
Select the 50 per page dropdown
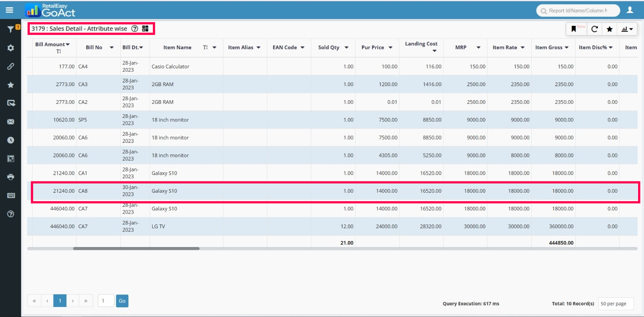pyautogui.click(x=615, y=304)
